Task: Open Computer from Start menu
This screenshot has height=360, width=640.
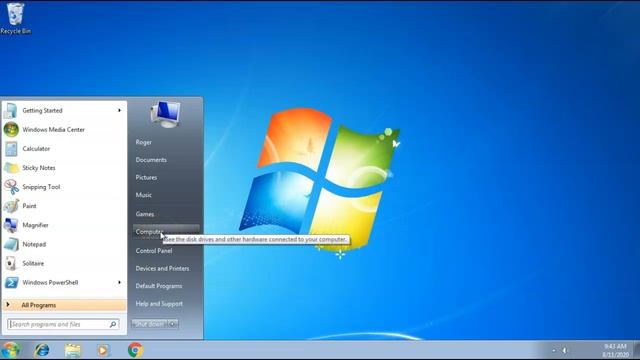Action: pyautogui.click(x=166, y=231)
